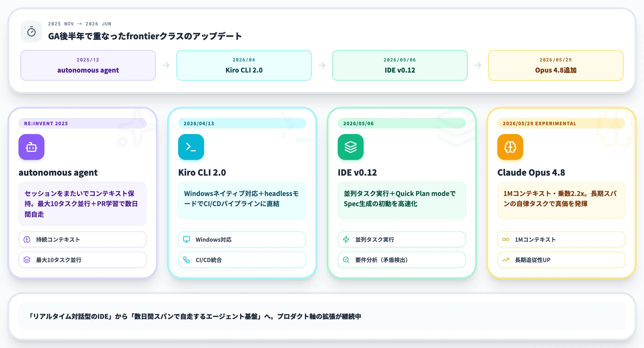The width and height of the screenshot is (644, 348).
Task: Click the 2026/05/29 EXPERIMENTAL badge
Action: 561,123
